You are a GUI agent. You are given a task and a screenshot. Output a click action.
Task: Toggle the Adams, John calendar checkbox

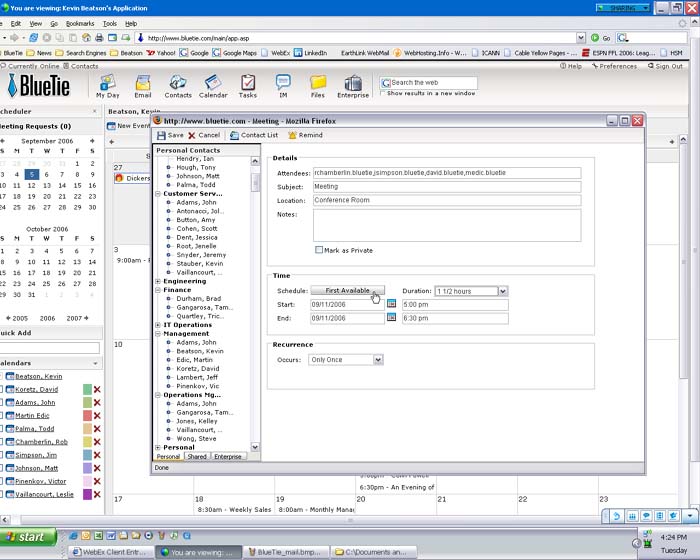(1, 402)
